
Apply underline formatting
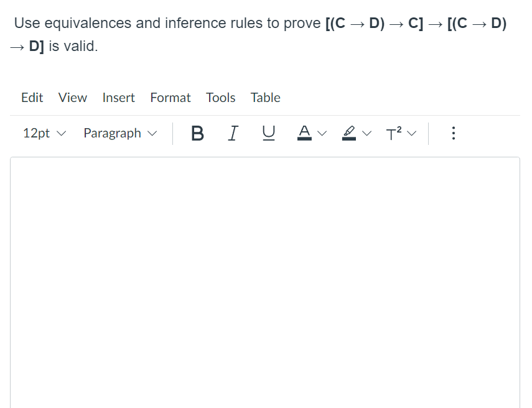point(268,132)
